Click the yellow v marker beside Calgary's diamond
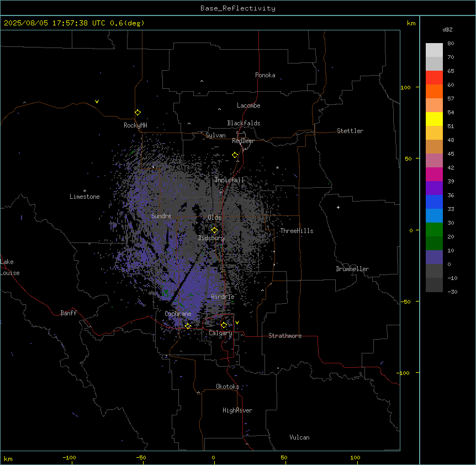476x465 pixels. pos(237,323)
